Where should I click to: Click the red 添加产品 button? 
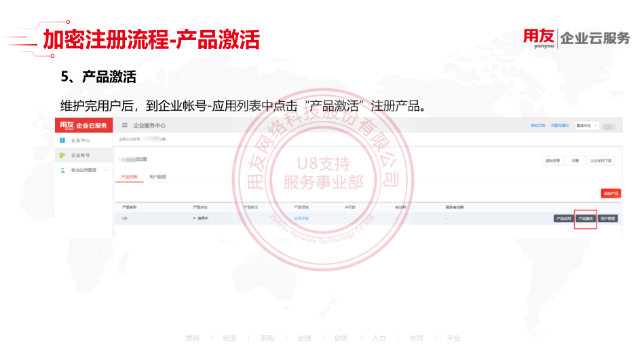click(611, 194)
